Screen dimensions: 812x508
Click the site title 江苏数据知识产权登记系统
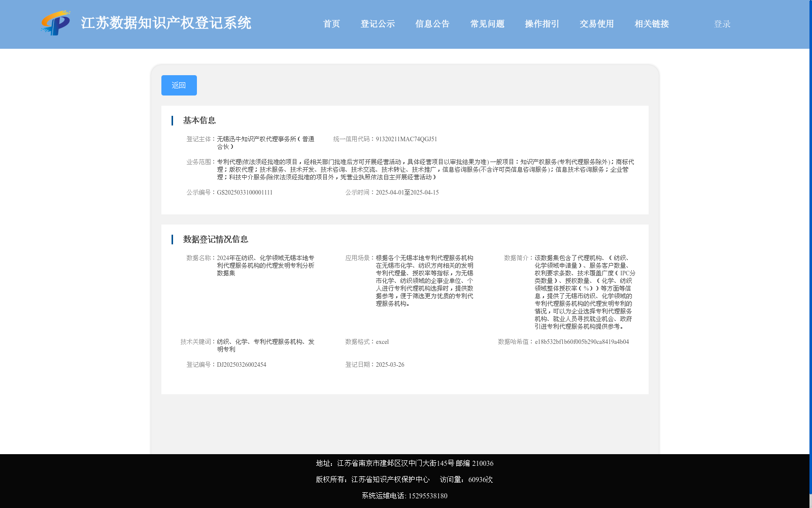coord(166,23)
